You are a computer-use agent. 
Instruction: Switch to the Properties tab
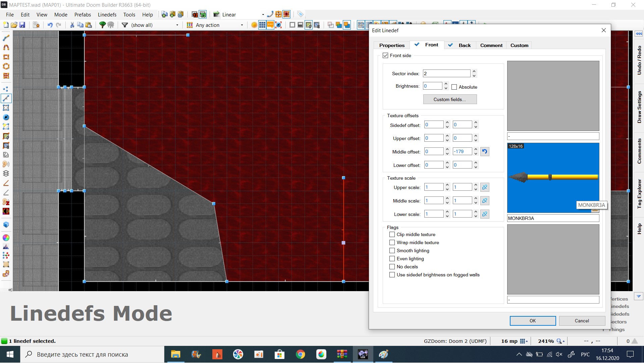click(x=392, y=46)
